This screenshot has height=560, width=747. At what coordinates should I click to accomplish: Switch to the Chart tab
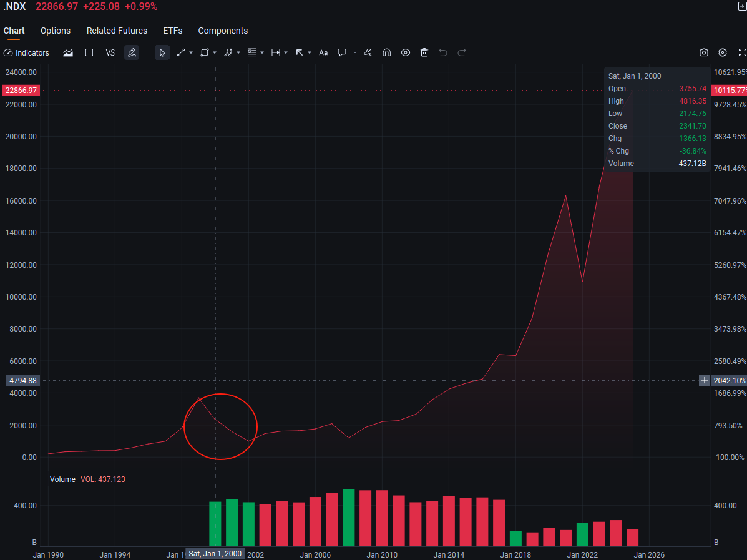14,31
